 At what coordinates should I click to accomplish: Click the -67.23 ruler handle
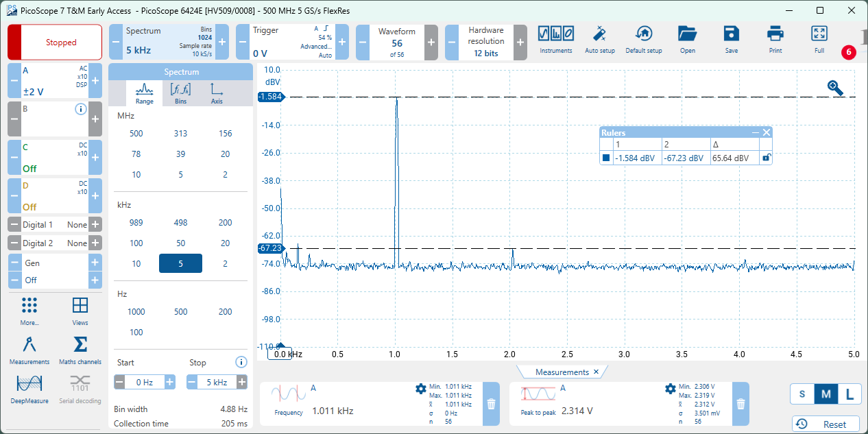pos(270,248)
